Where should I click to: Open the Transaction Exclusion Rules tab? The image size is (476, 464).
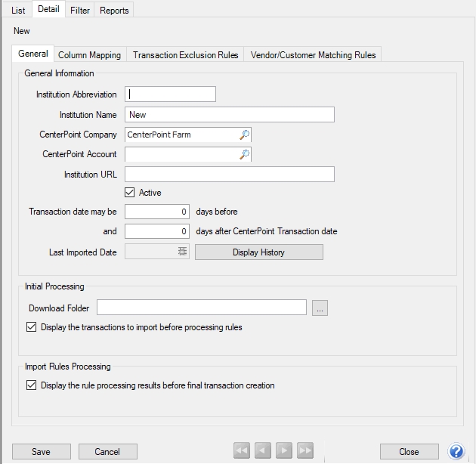click(x=185, y=54)
